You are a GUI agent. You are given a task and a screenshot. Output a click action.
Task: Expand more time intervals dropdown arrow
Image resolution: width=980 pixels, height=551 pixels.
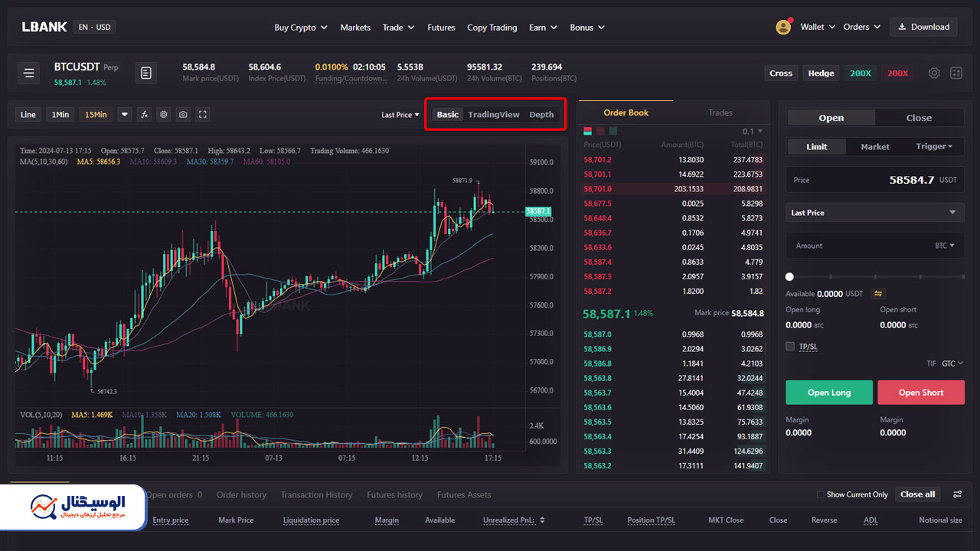(125, 115)
